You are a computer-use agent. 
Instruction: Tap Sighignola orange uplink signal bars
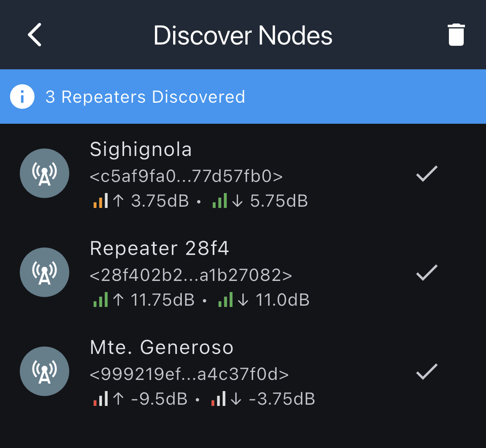click(100, 201)
